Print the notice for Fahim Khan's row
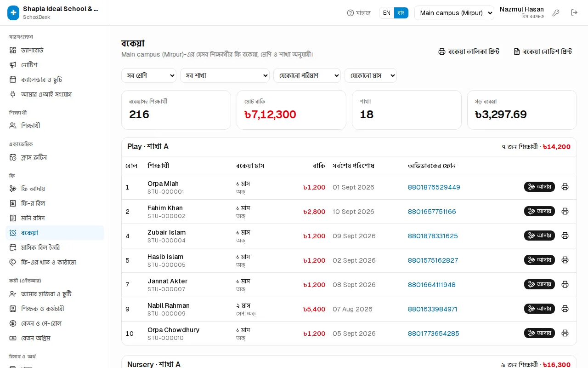The width and height of the screenshot is (588, 368). point(565,211)
